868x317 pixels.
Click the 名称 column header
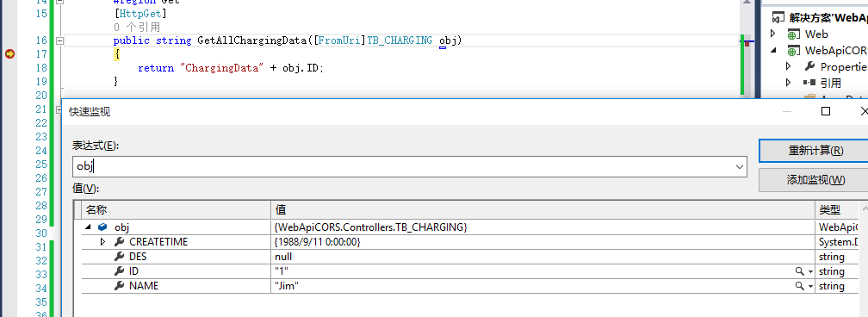[x=176, y=209]
